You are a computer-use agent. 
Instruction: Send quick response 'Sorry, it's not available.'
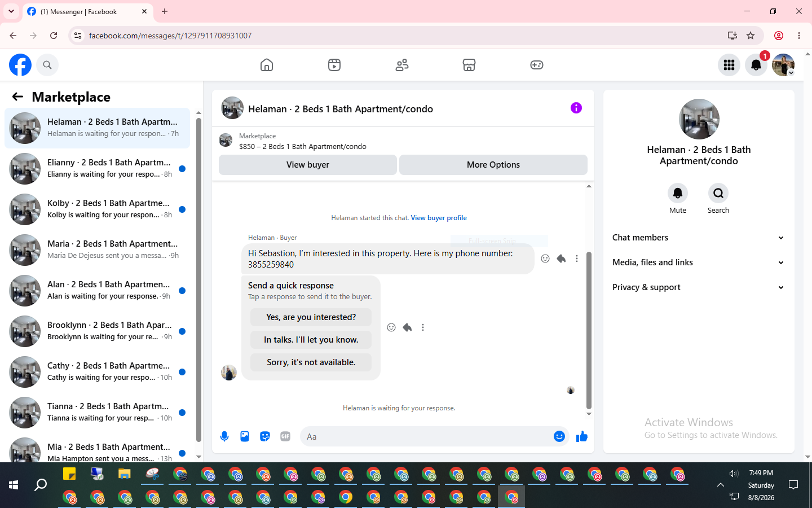[311, 362]
